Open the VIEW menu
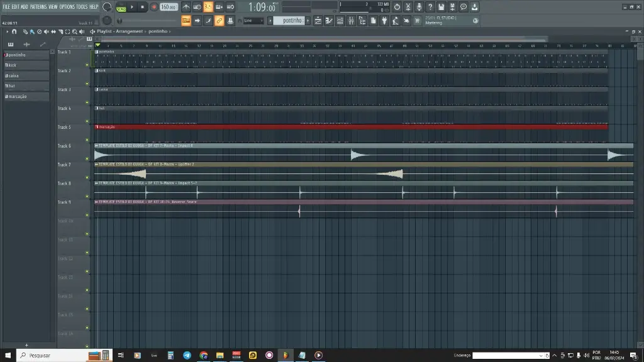This screenshot has height=362, width=644. (x=53, y=6)
